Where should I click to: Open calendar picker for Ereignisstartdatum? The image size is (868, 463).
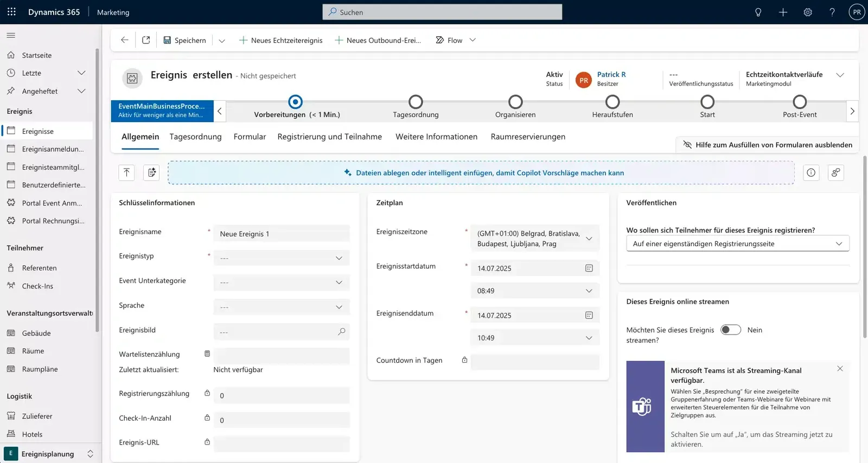click(x=589, y=268)
